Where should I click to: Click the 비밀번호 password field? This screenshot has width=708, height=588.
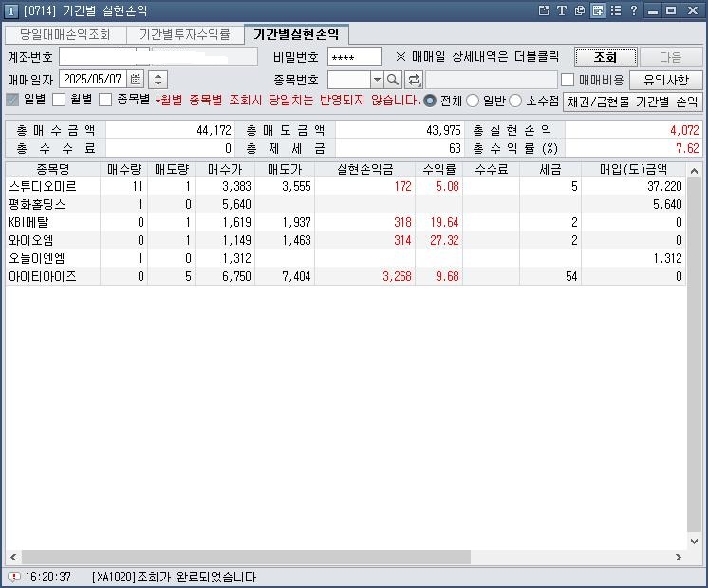point(352,58)
